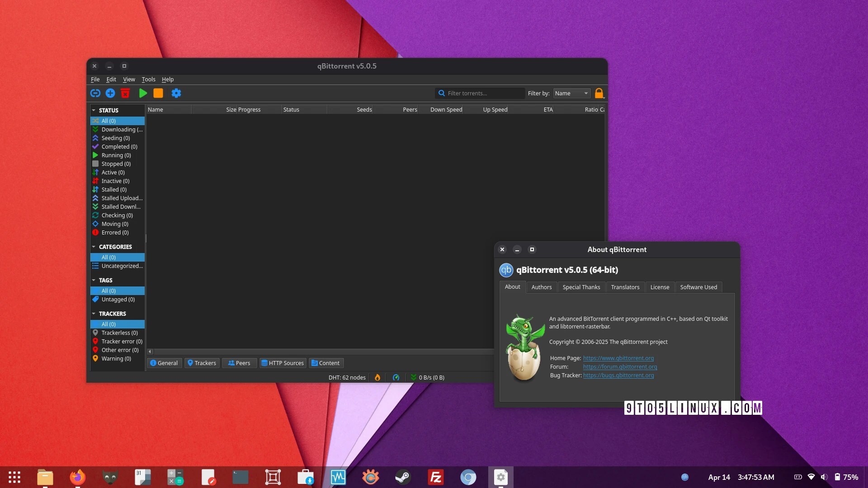Collapse the TAGS section

(x=94, y=280)
